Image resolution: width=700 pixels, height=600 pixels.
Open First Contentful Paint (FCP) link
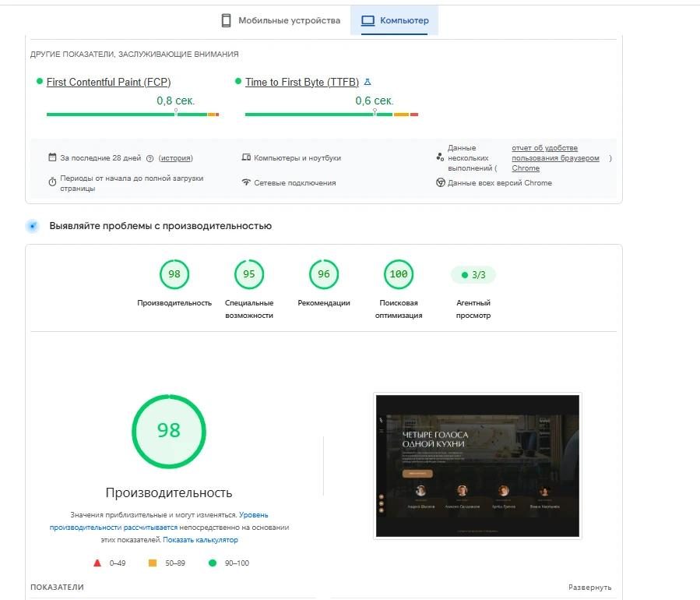pyautogui.click(x=108, y=82)
